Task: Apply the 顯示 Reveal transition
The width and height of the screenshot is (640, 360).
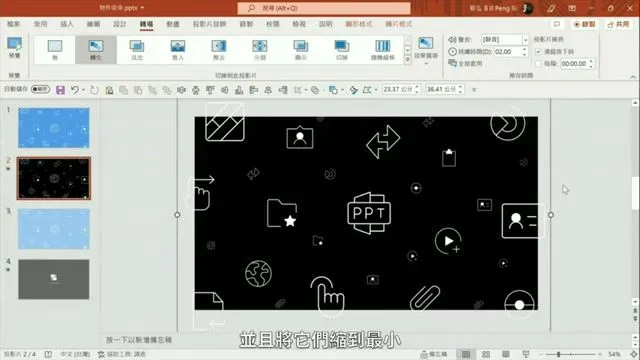Action: [301, 50]
